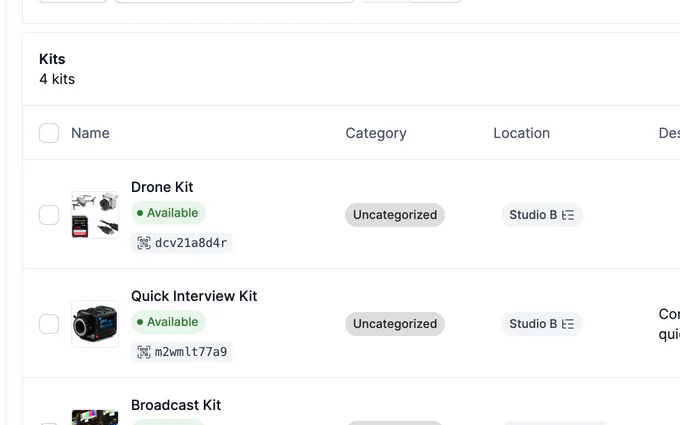Viewport: 680px width, 425px height.
Task: Click the m2wmlt77a9 code tag
Action: pyautogui.click(x=182, y=352)
